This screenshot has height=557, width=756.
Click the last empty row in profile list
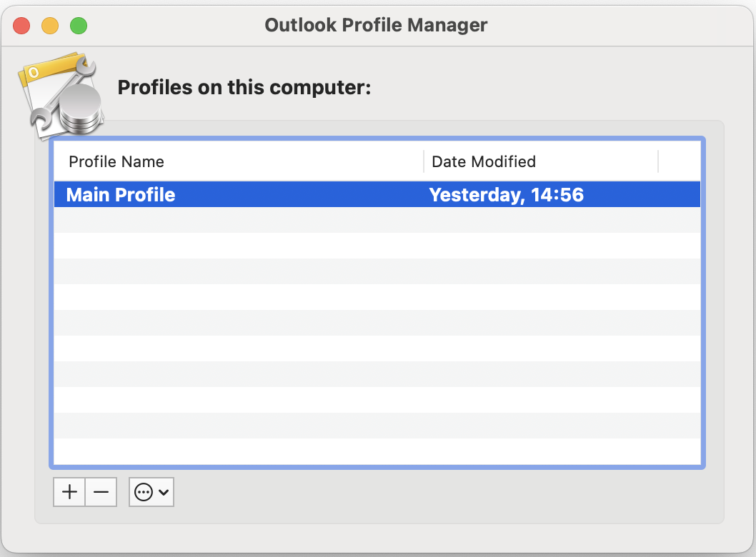point(377,451)
